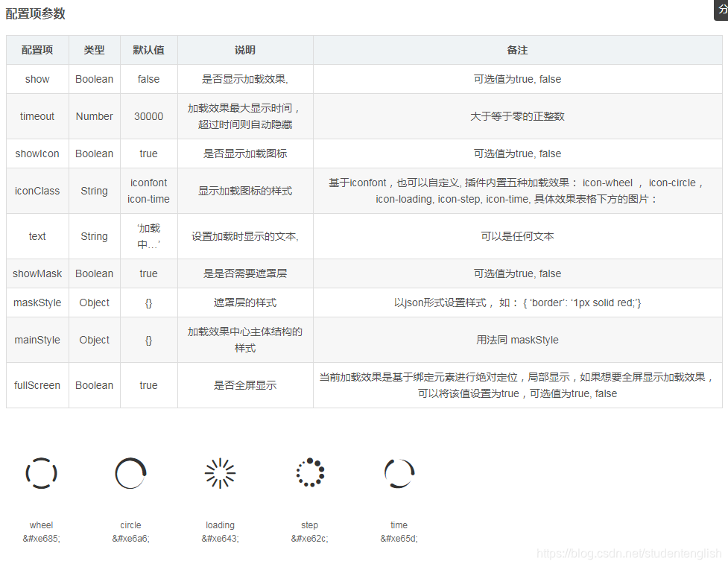
Task: Select the 类型 column header
Action: [x=94, y=50]
